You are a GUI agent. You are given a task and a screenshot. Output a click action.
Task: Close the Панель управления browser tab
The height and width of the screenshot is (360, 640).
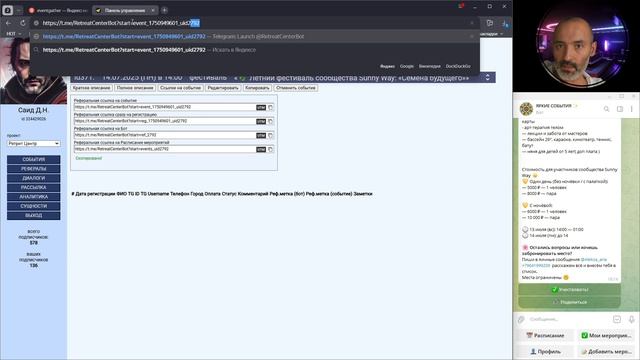[x=153, y=10]
